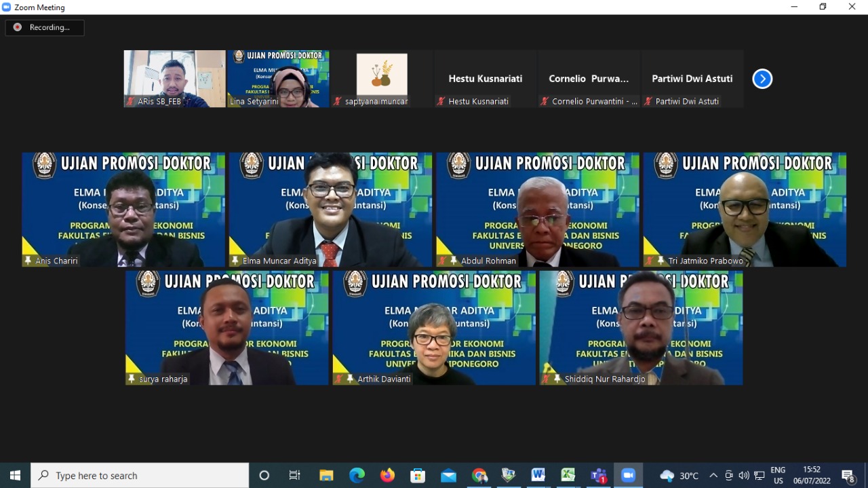
Task: Open Google Chrome from the taskbar
Action: click(x=479, y=475)
